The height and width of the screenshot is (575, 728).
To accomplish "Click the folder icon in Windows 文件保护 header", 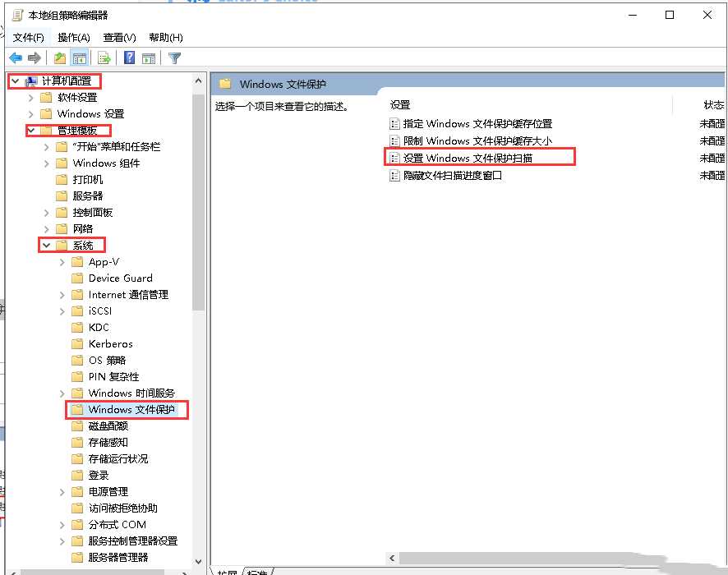I will (x=225, y=84).
